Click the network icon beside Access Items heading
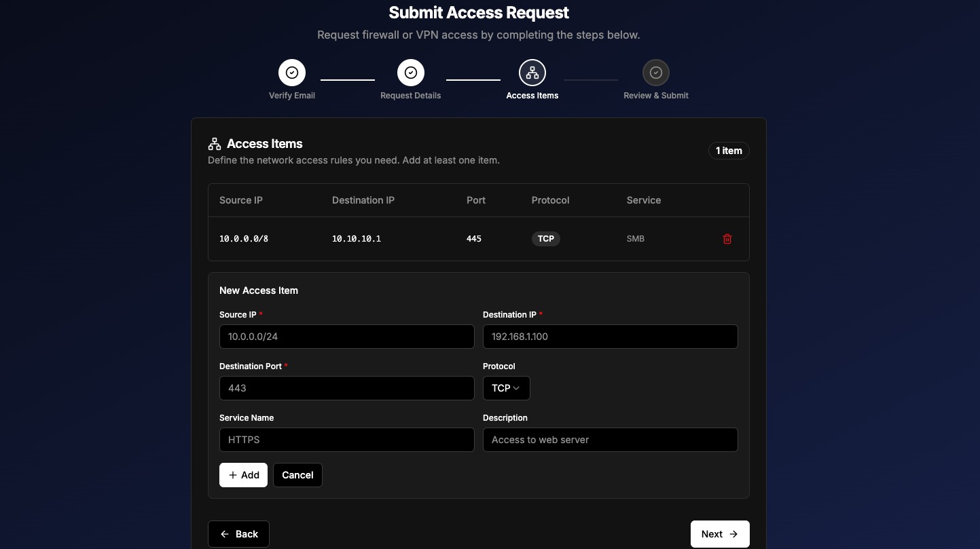 [x=215, y=144]
